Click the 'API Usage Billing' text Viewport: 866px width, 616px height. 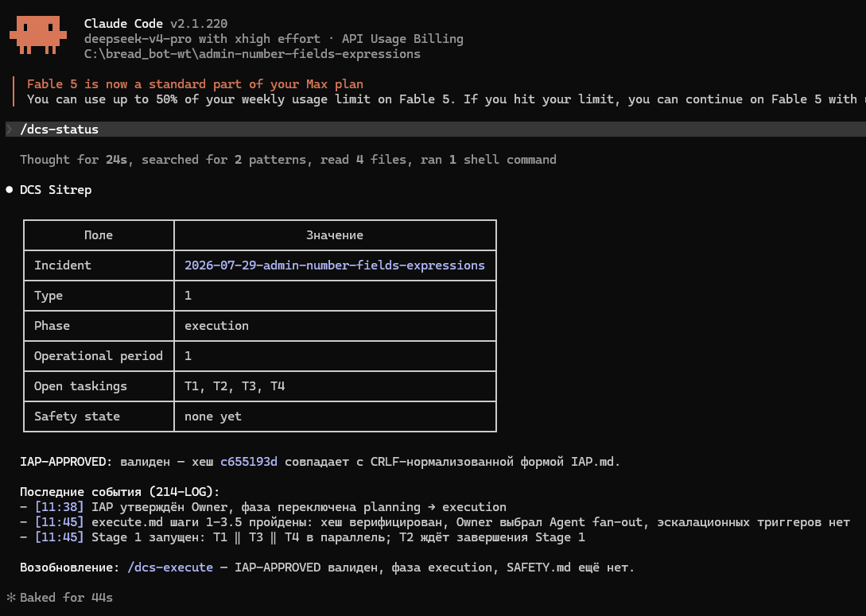point(402,39)
